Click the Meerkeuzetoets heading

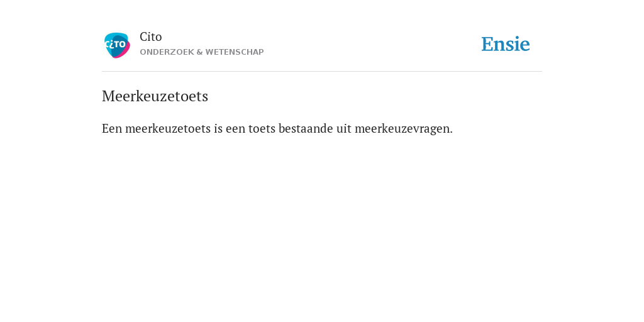click(x=155, y=96)
